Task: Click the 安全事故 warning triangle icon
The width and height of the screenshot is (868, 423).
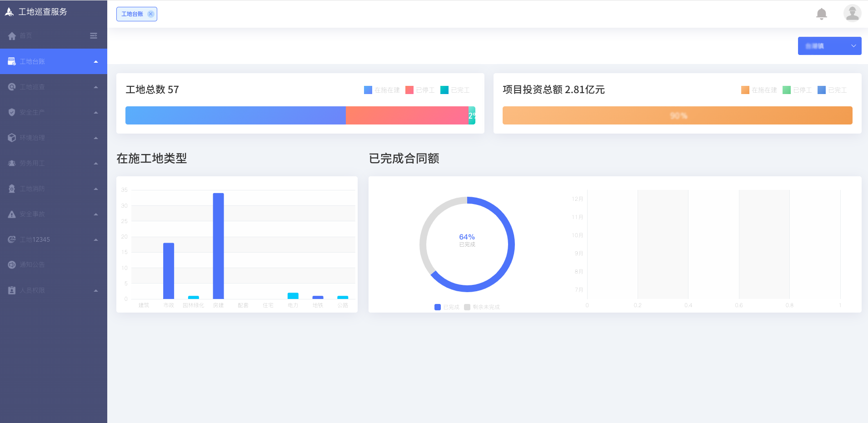Action: pos(12,214)
